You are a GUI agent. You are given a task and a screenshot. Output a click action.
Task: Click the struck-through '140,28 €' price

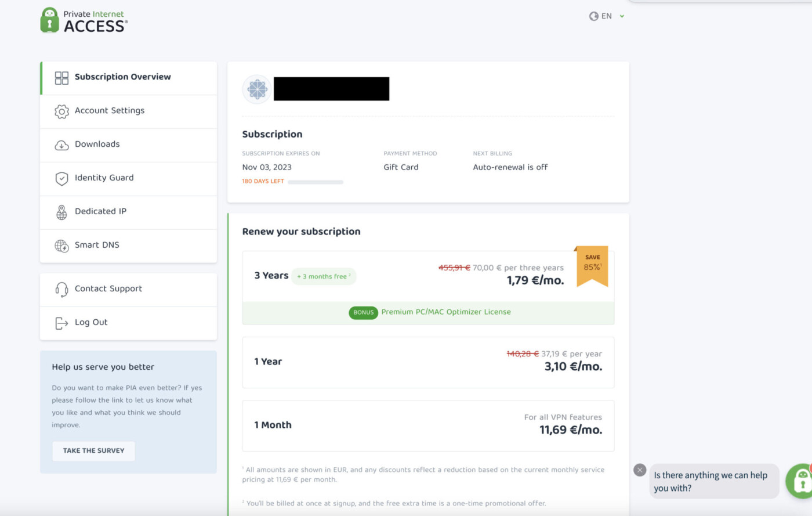(x=523, y=354)
